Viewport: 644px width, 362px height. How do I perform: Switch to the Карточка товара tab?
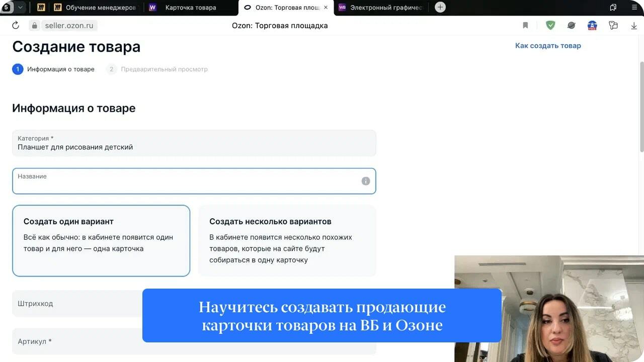pos(191,8)
